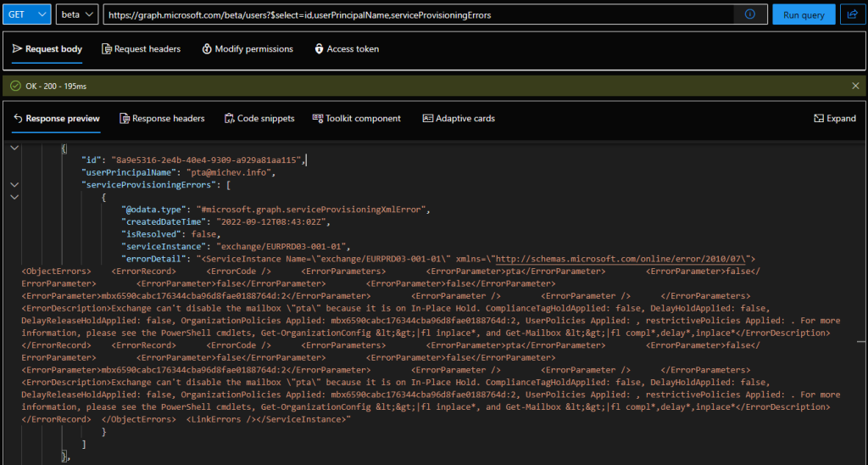Viewport: 868px width, 465px height.
Task: Click the serviceInstance value exchange/EURPRD03-001-01
Action: [x=283, y=246]
